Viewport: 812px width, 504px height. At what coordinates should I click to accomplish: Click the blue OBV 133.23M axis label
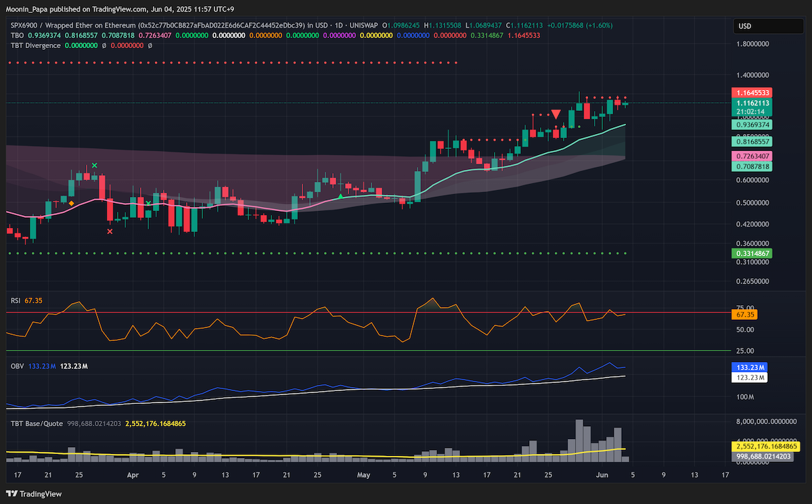pyautogui.click(x=751, y=367)
